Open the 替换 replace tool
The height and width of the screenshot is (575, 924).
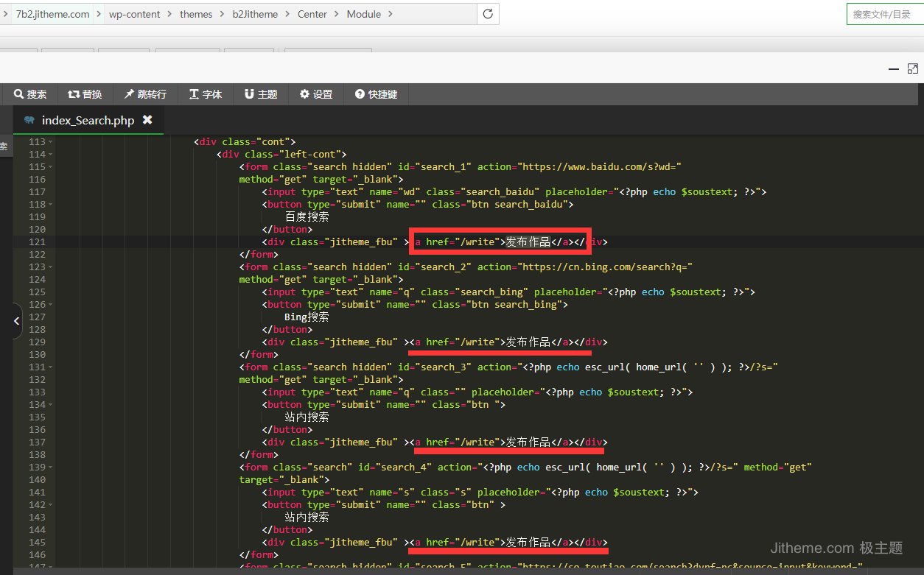[x=85, y=94]
